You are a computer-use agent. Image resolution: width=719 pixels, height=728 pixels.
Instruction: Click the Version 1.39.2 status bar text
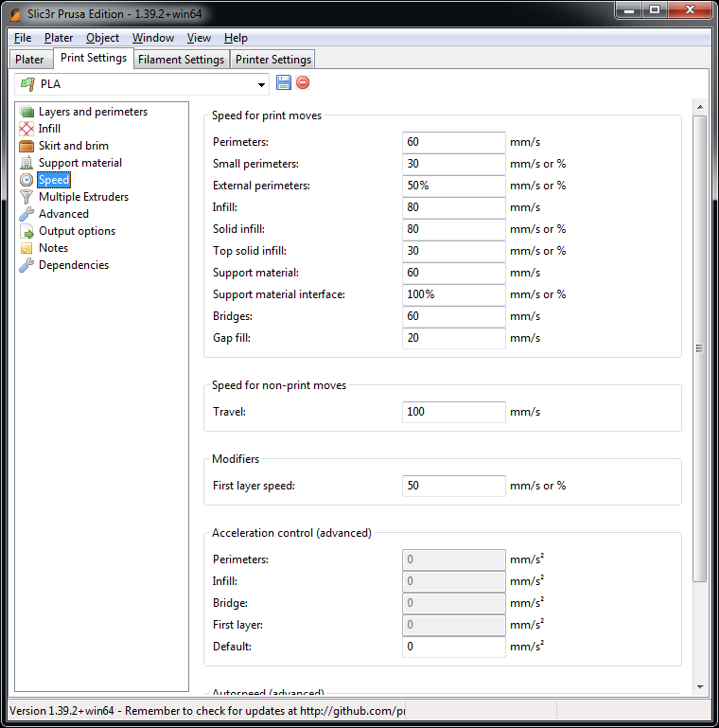click(207, 711)
